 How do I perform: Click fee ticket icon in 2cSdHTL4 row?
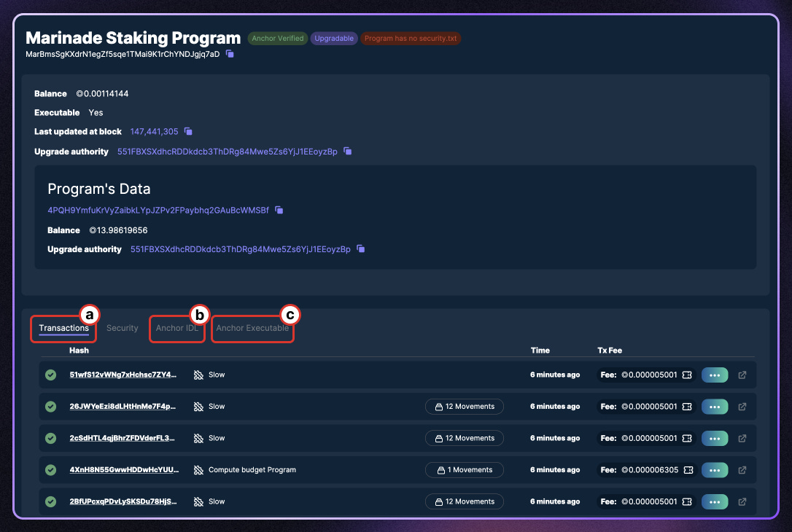687,439
